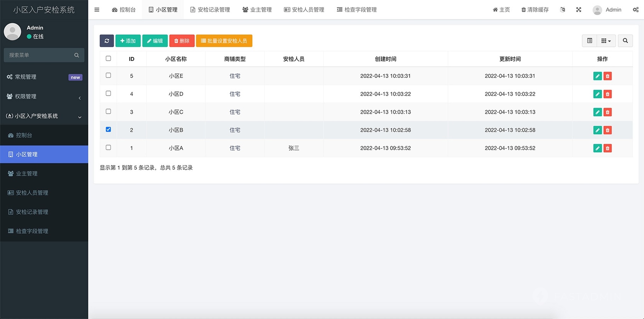Click the language switch icon in header
The width and height of the screenshot is (644, 319).
[x=563, y=10]
